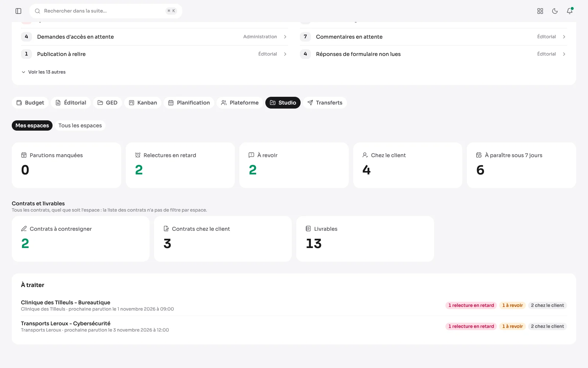The width and height of the screenshot is (588, 368).
Task: Open the notifications bell
Action: (x=570, y=11)
